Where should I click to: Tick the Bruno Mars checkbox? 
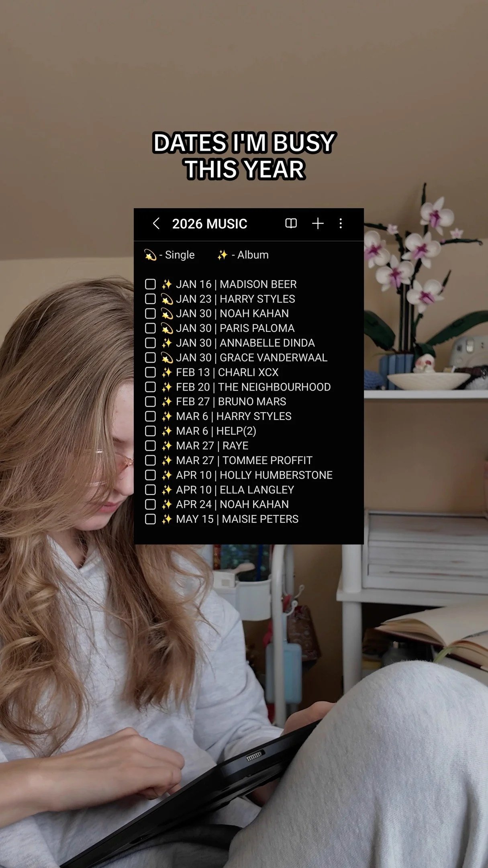point(150,401)
